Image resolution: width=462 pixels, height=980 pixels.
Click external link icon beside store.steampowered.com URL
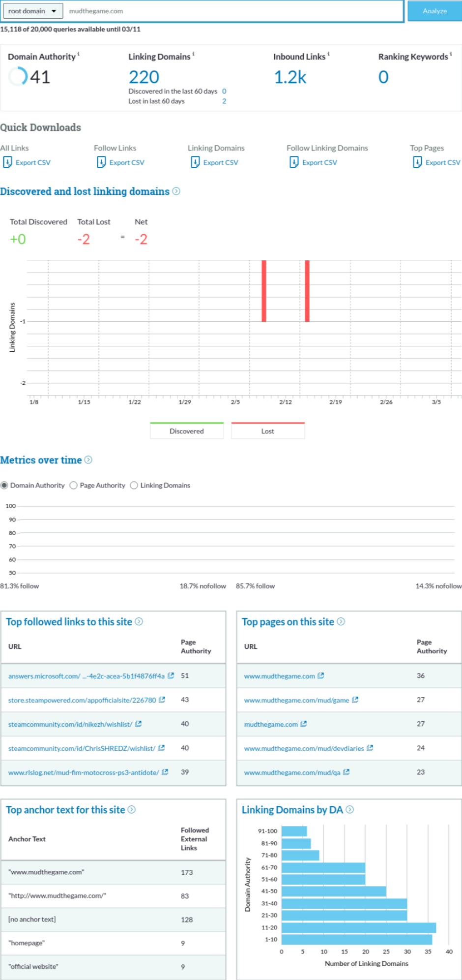(162, 700)
